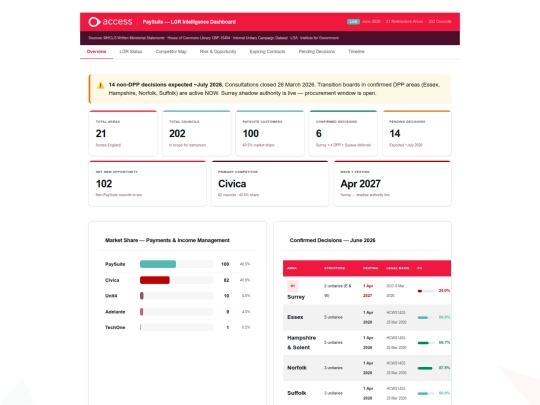Click the PaySuite Customers card showing 100

270,133
